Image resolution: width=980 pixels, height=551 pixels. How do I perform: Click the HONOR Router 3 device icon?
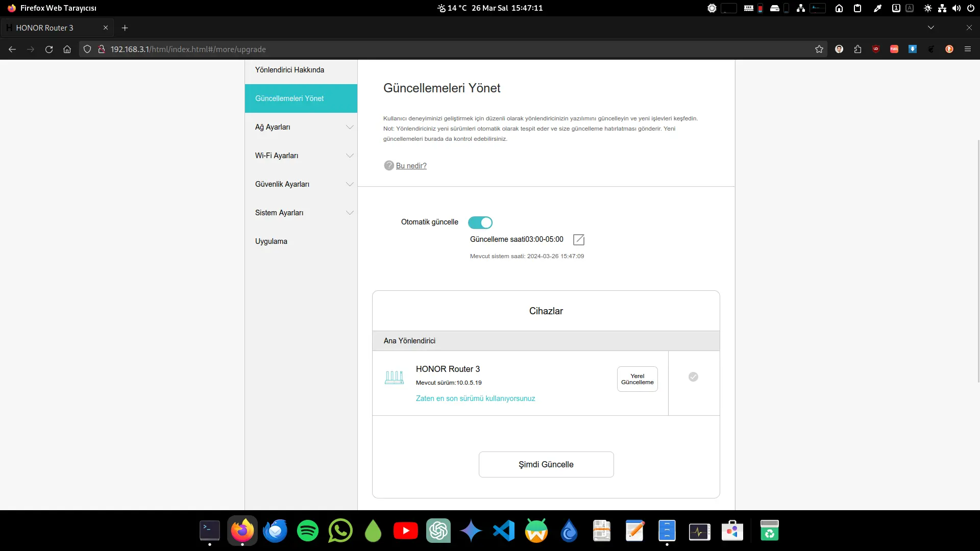[394, 378]
